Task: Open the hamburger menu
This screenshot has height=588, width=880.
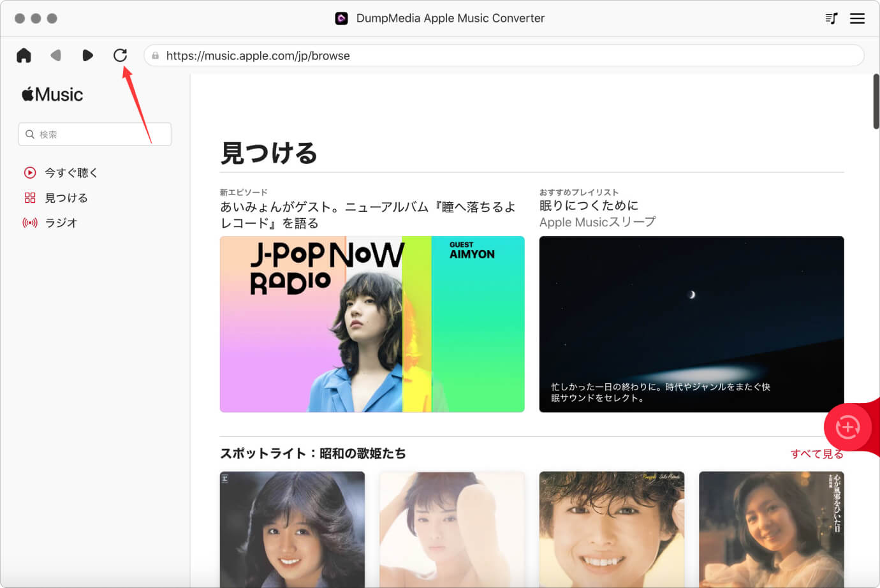Action: tap(857, 18)
